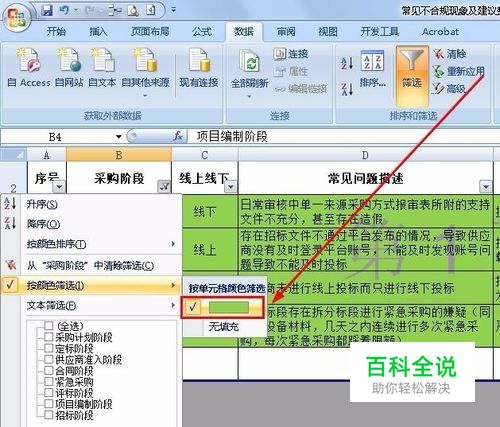Toggle the Filter (筛选) button
The image size is (500, 427).
412,76
